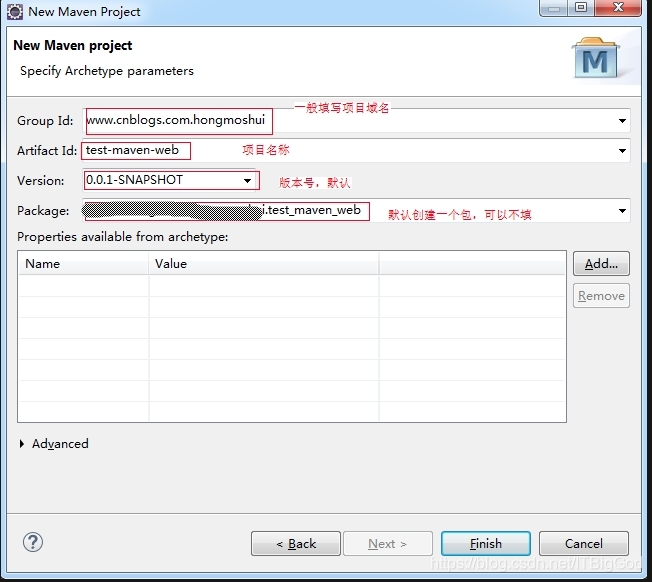Cancel the New Maven Project wizard

pyautogui.click(x=584, y=543)
